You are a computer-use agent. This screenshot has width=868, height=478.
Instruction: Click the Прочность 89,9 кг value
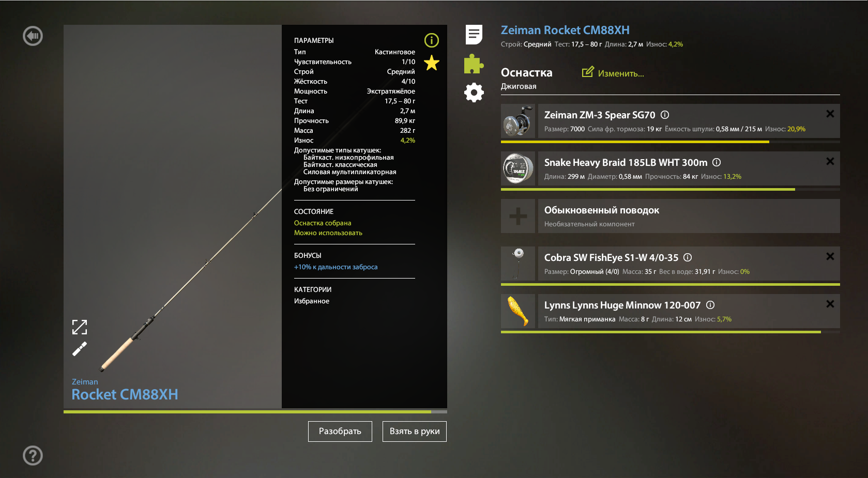tap(405, 121)
